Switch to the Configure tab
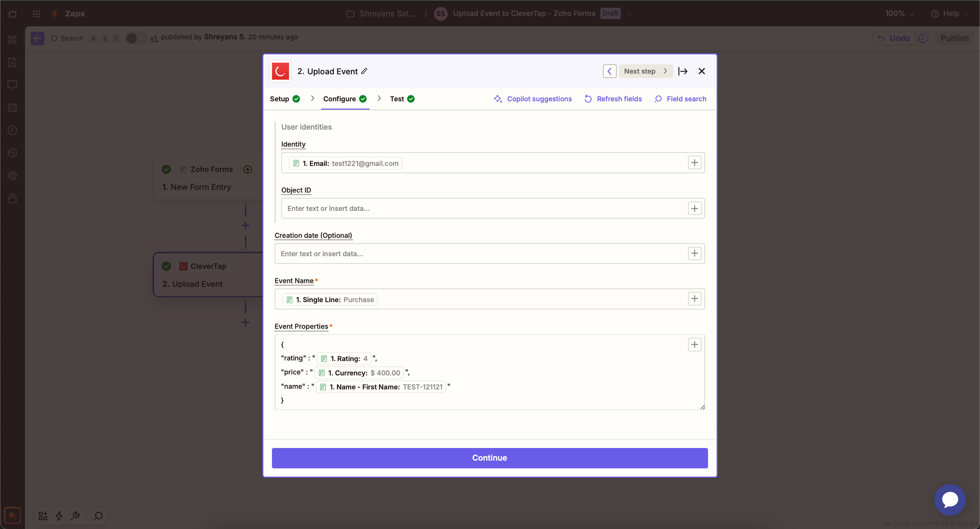 click(x=345, y=99)
